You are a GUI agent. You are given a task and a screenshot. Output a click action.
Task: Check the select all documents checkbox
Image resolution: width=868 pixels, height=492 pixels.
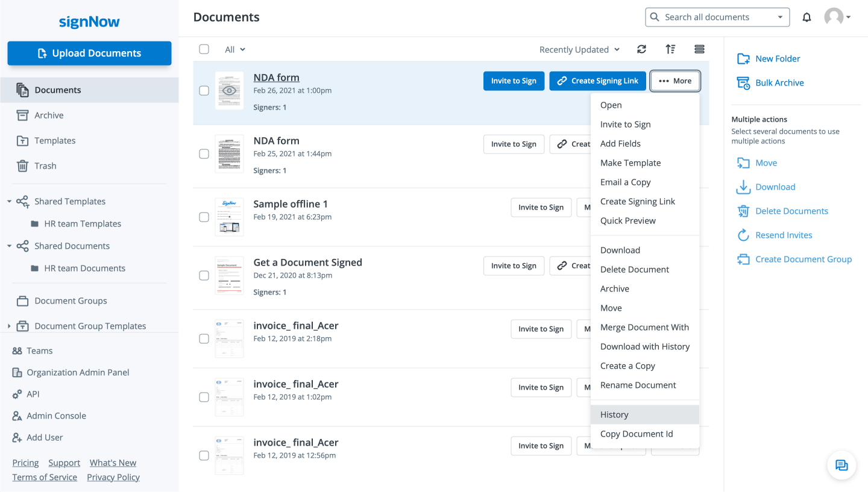coord(204,49)
